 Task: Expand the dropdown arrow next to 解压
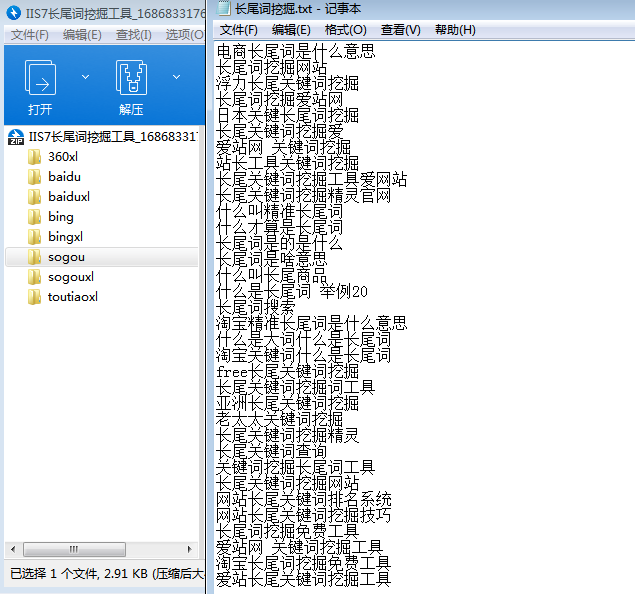[x=176, y=77]
